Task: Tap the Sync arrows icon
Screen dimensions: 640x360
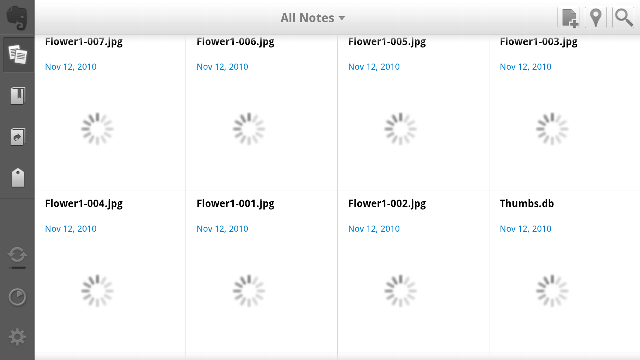Action: tap(17, 255)
